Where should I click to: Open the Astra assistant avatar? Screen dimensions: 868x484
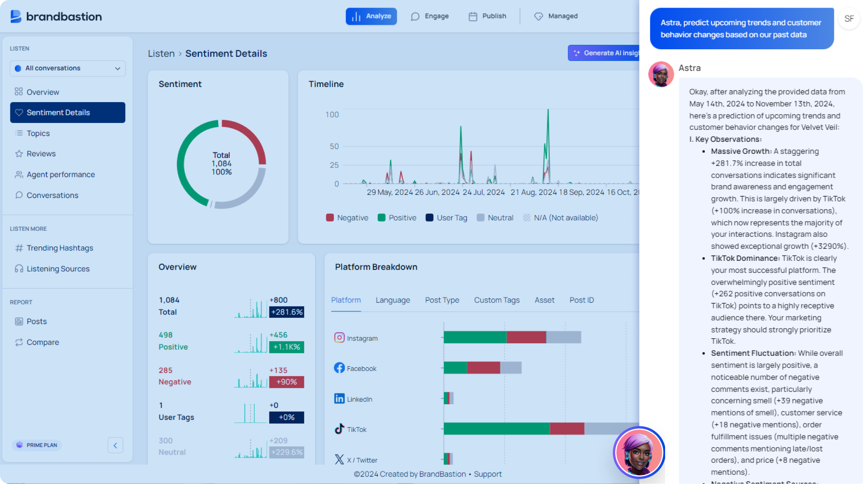(639, 452)
